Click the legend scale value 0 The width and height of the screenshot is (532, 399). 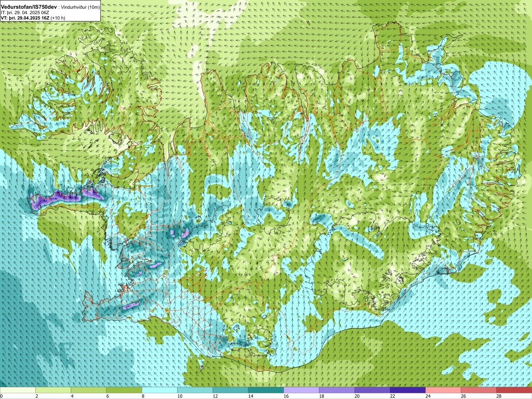2,396
